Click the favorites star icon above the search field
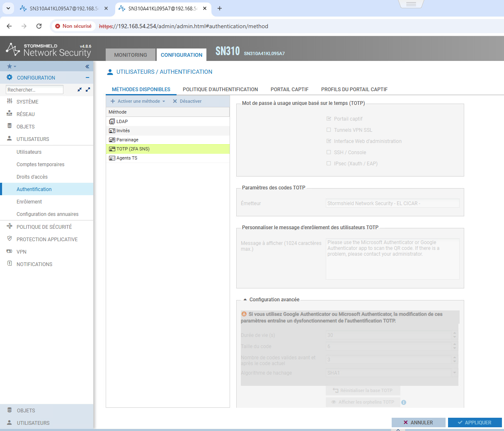The width and height of the screenshot is (504, 431). click(x=9, y=66)
